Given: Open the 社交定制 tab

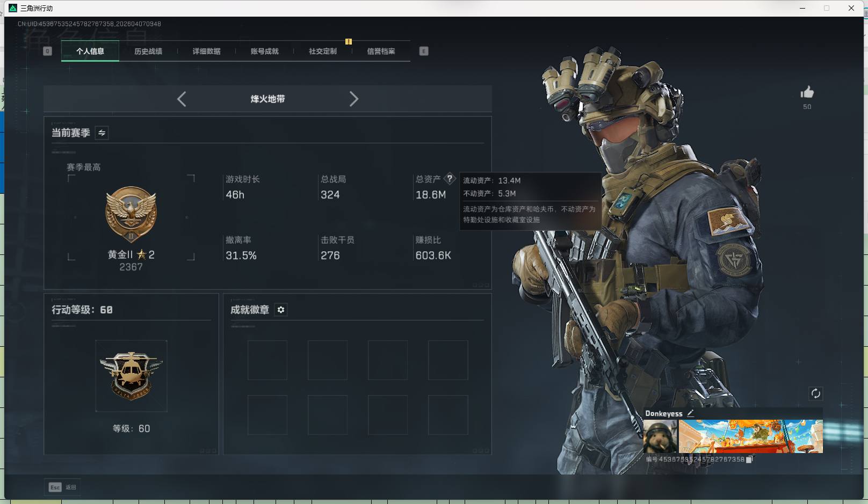Looking at the screenshot, I should pyautogui.click(x=323, y=50).
